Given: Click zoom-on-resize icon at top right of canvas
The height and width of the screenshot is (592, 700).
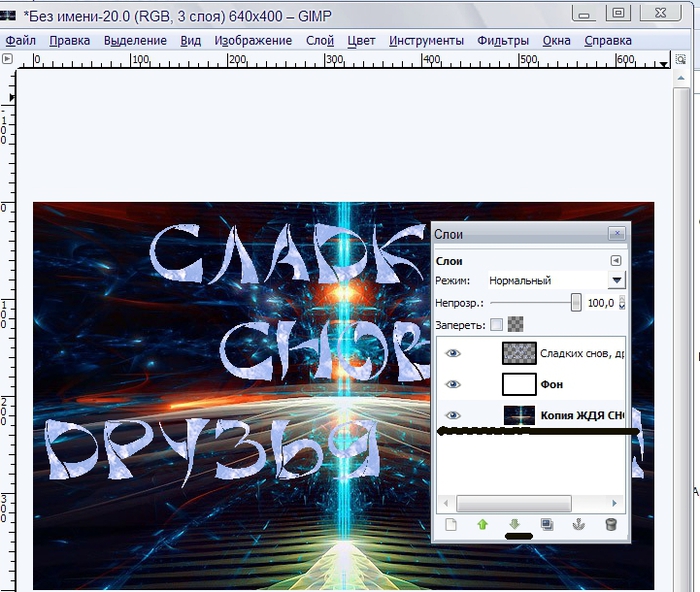Looking at the screenshot, I should click(680, 59).
